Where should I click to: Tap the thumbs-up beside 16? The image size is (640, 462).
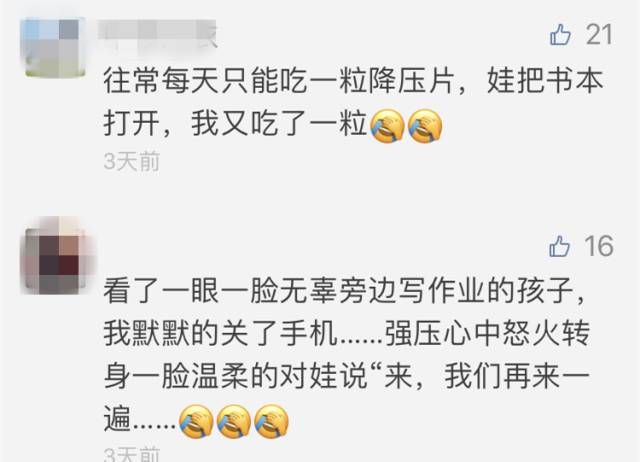click(559, 246)
